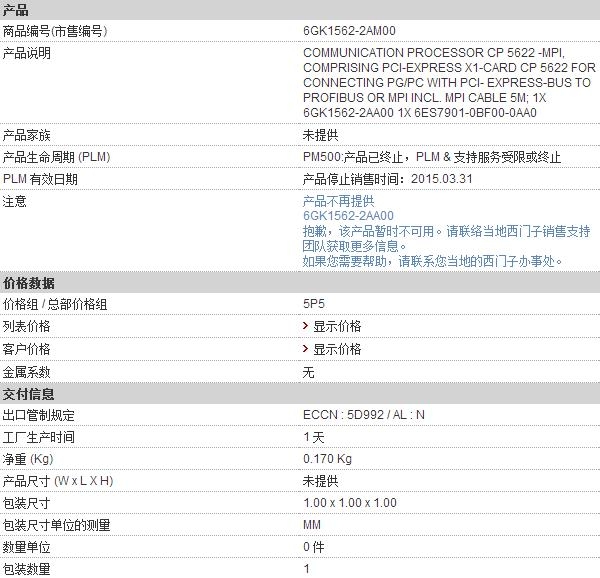Click the 产品不再提供 notice text

tap(338, 201)
